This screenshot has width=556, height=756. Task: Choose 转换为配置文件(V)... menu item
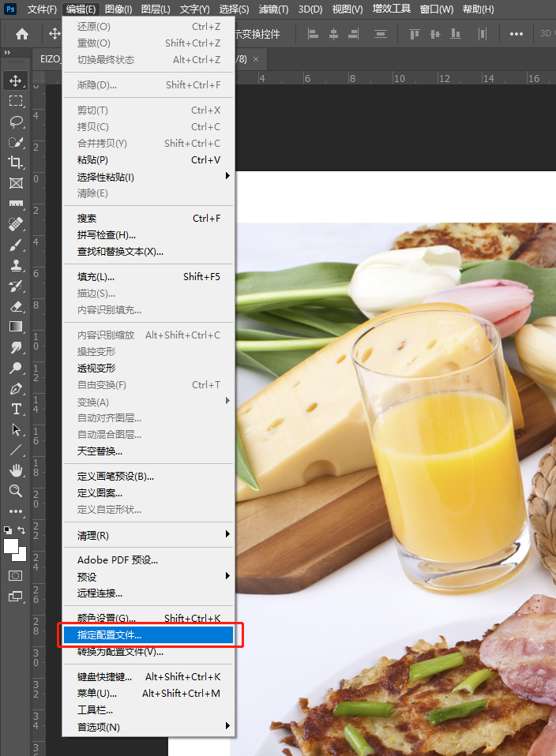click(x=148, y=651)
